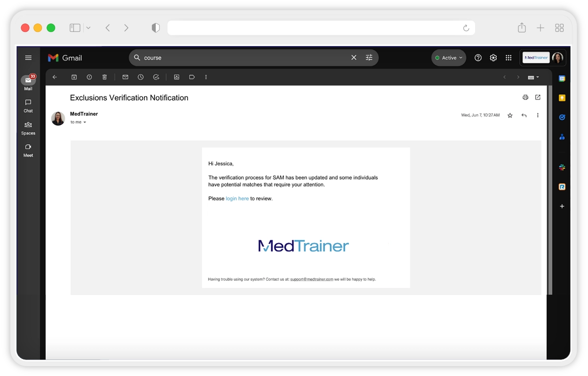Open the input tools keyboard dropdown

tap(533, 77)
